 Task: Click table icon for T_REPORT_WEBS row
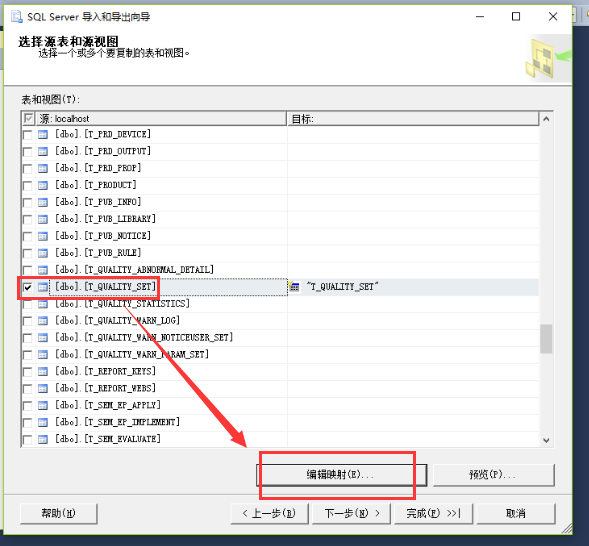click(43, 388)
